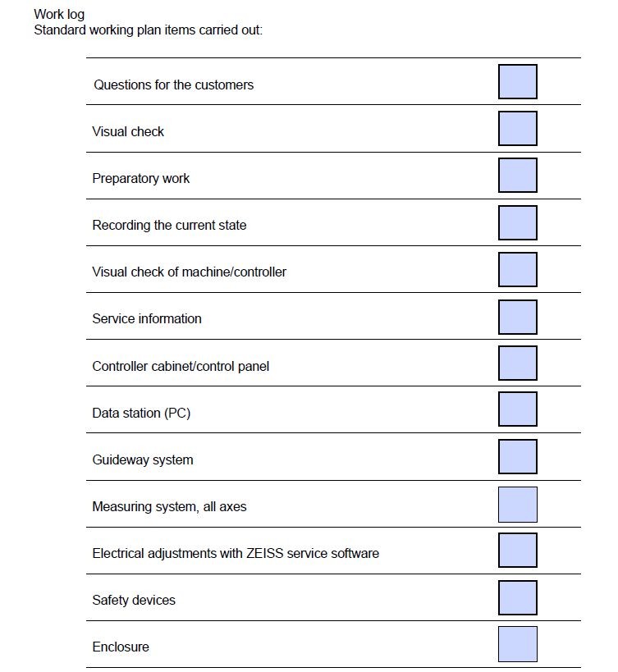The image size is (618, 672).
Task: Check the box beside 'Visual check'
Action: coord(517,129)
